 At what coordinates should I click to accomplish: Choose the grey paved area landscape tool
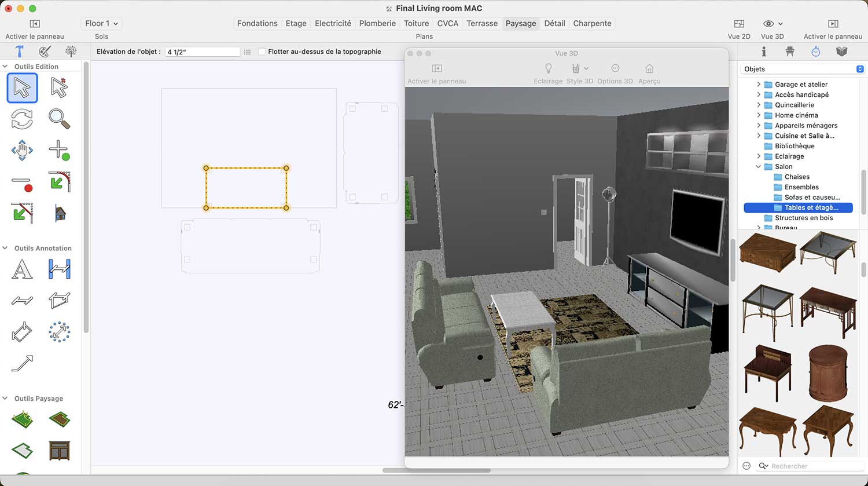coord(22,450)
